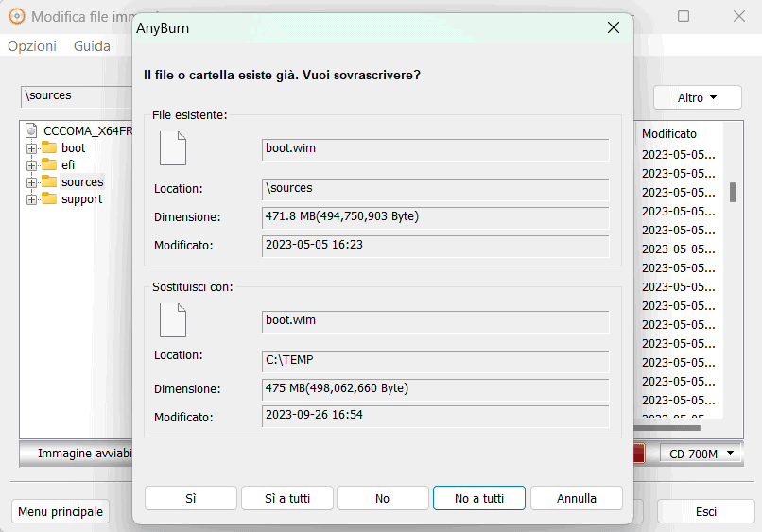This screenshot has width=762, height=532.
Task: Cancel with the Annulla button
Action: pyautogui.click(x=577, y=498)
